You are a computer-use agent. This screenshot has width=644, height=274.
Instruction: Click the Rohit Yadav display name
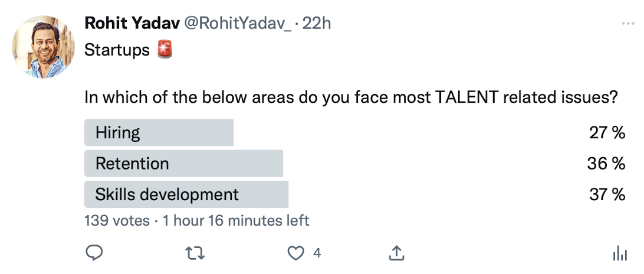(132, 23)
